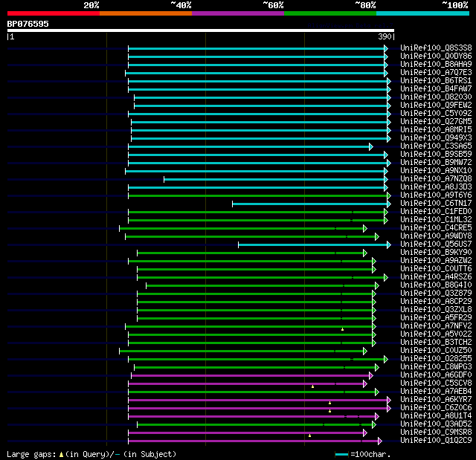
Task: Select UniRef100_C8WPG3 label
Action: (436, 367)
